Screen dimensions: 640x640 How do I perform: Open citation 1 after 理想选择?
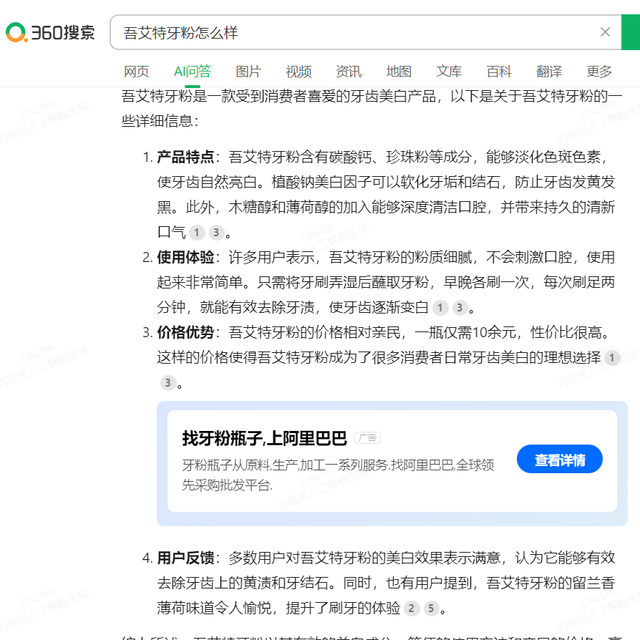coord(612,358)
